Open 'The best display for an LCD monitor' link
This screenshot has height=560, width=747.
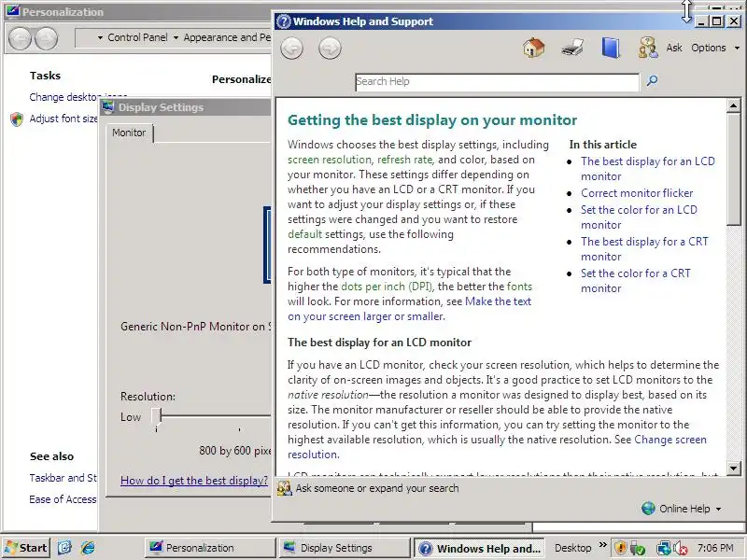[x=647, y=169]
